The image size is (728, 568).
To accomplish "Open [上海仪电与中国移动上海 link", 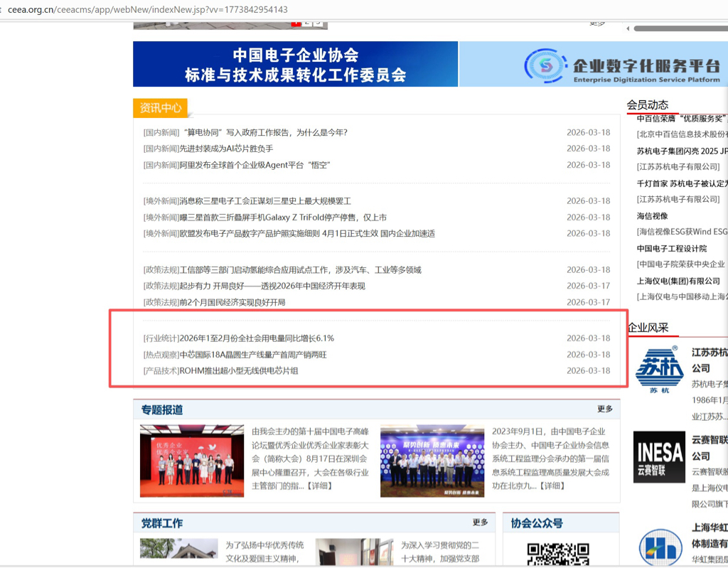I will point(682,296).
